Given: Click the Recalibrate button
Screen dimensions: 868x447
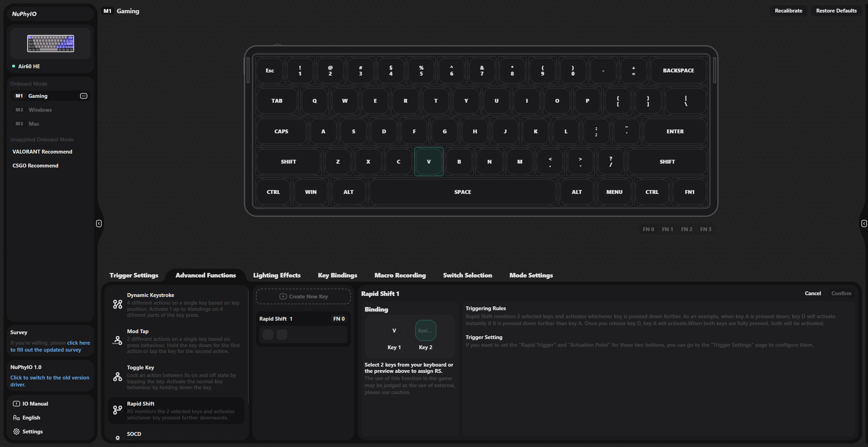Looking at the screenshot, I should (x=788, y=11).
